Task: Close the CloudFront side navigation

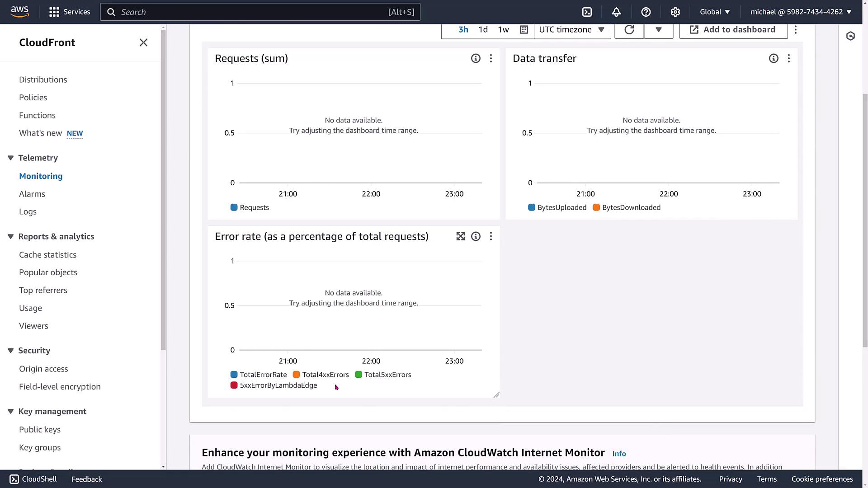Action: (x=143, y=42)
